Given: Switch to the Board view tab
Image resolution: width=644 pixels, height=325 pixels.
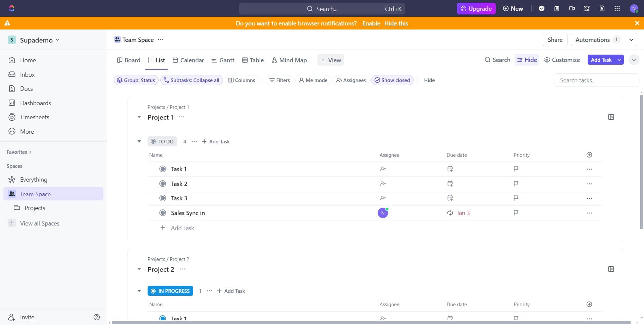Looking at the screenshot, I should 128,60.
